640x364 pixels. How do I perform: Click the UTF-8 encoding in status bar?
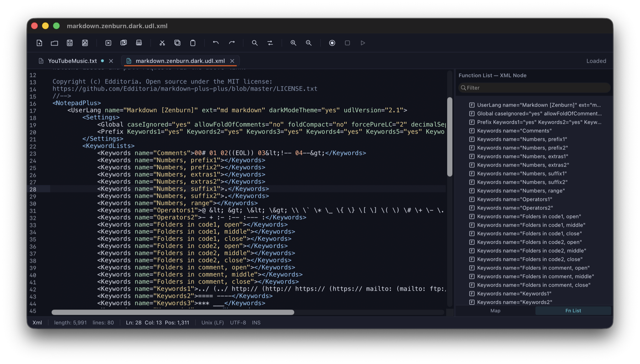238,323
